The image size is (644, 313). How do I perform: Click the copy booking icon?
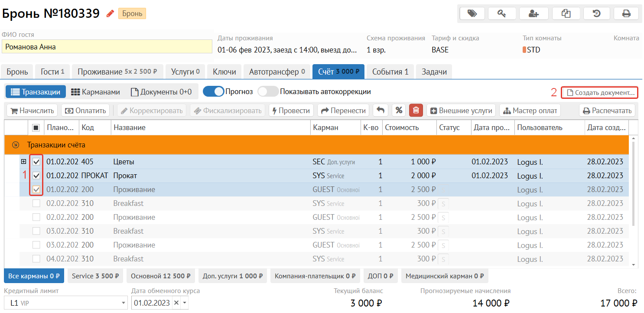click(566, 13)
